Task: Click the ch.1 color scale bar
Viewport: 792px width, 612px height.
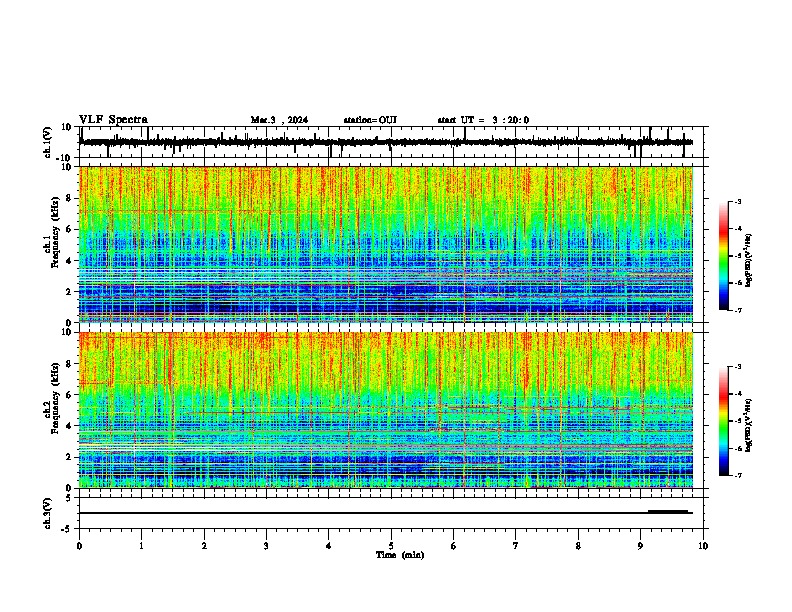Action: pyautogui.click(x=724, y=256)
